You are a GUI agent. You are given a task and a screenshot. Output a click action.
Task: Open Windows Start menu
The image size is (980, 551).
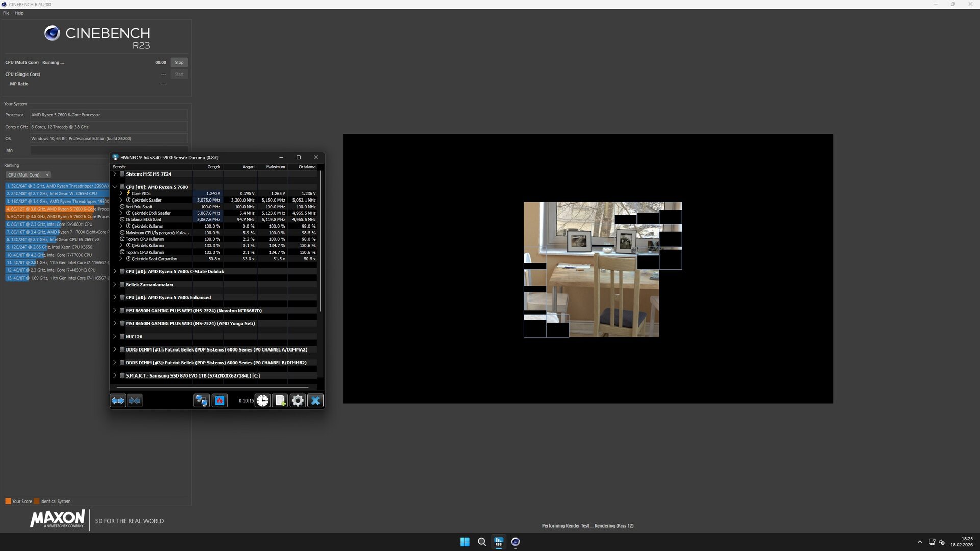pos(464,542)
